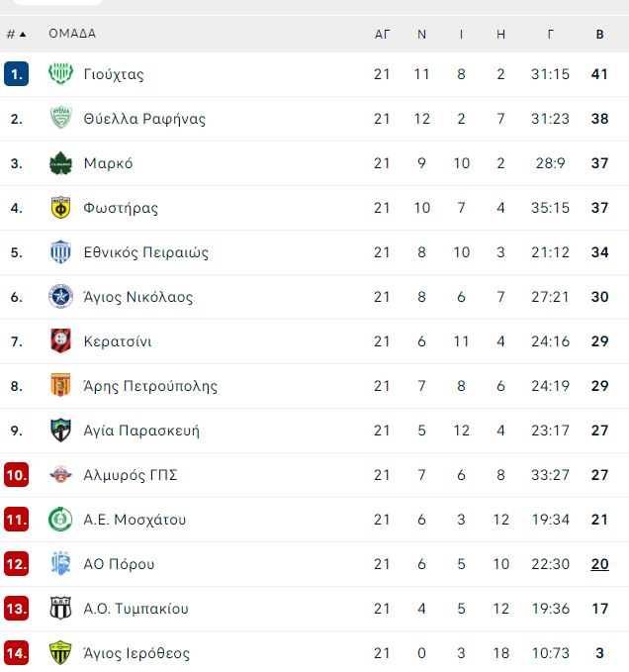Viewport: 629px width, 672px height.
Task: Sort table by the # position column
Action: pyautogui.click(x=16, y=34)
